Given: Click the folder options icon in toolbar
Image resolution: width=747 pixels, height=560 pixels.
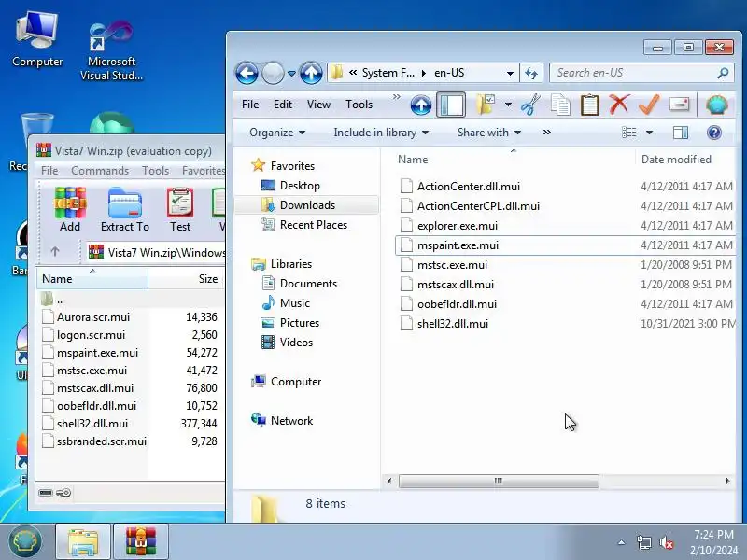Looking at the screenshot, I should click(x=486, y=105).
